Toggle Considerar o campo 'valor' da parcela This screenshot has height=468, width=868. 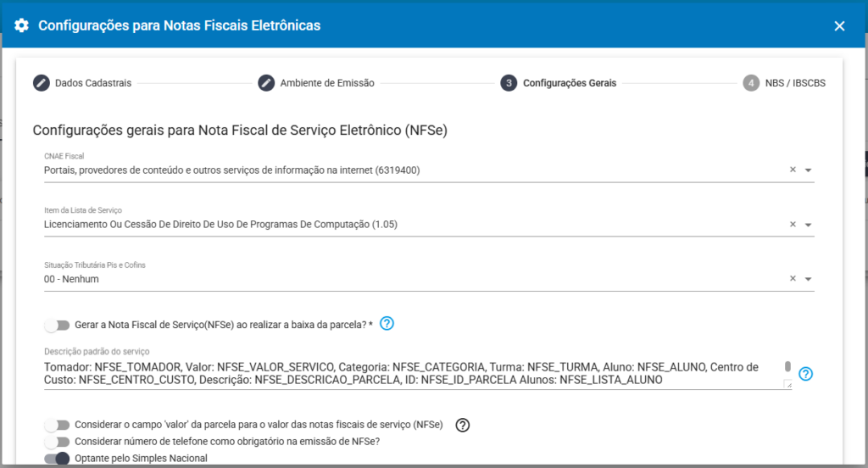(57, 425)
